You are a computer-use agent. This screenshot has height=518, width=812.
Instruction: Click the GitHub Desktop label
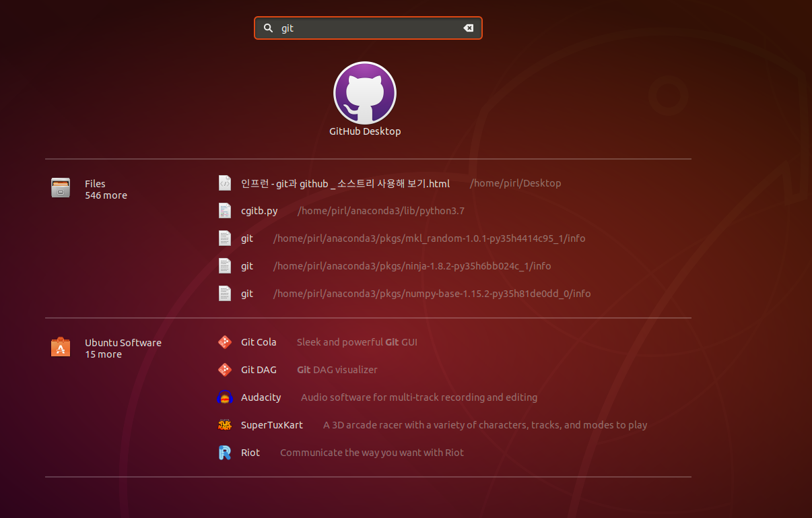pyautogui.click(x=365, y=131)
